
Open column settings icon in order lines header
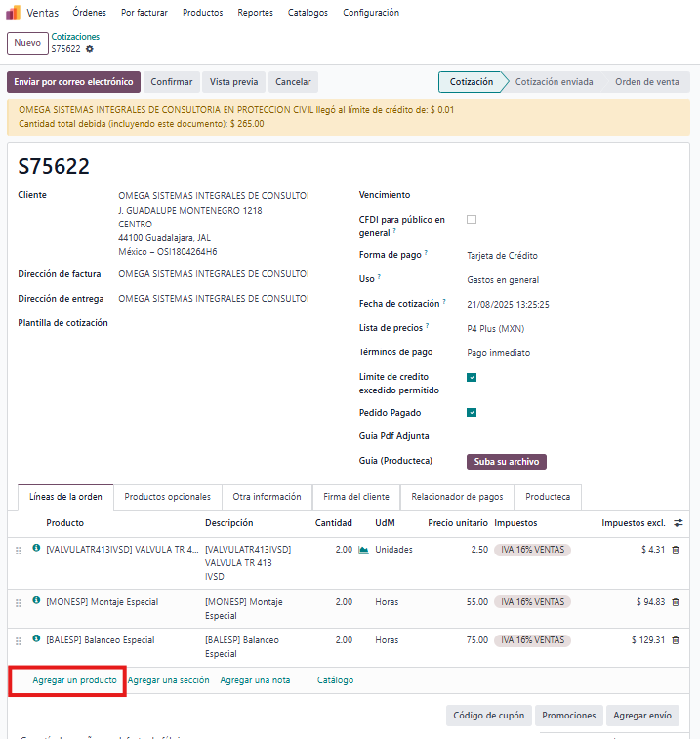pos(679,523)
